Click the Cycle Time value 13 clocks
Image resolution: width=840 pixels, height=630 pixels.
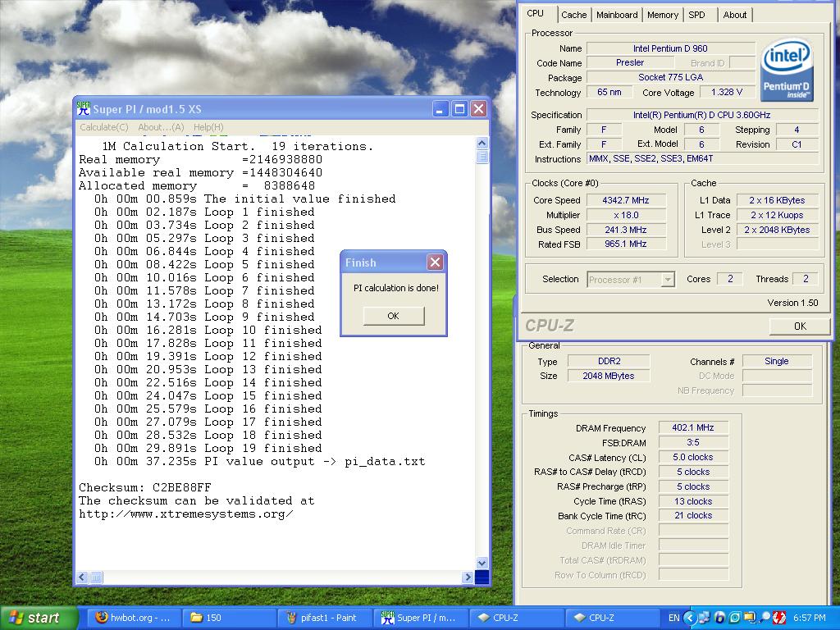click(692, 501)
